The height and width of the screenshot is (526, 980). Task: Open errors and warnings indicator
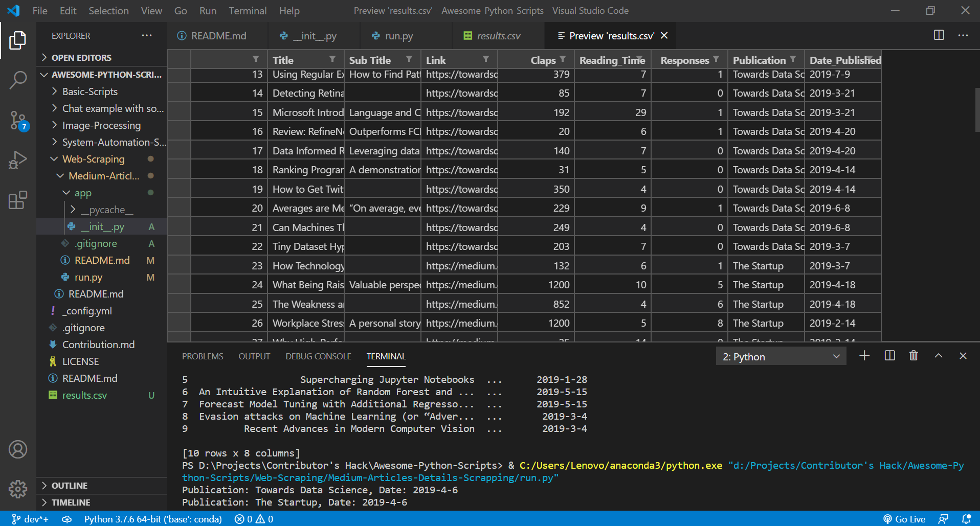(x=254, y=519)
